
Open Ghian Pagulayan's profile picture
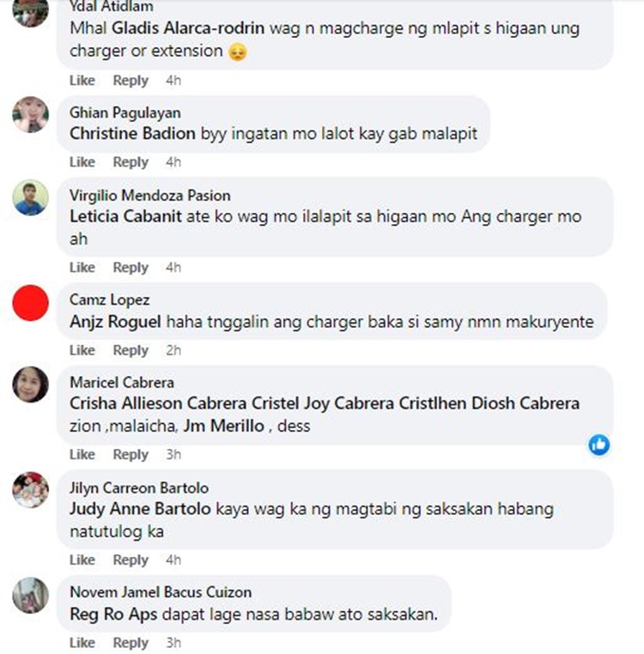click(x=30, y=115)
